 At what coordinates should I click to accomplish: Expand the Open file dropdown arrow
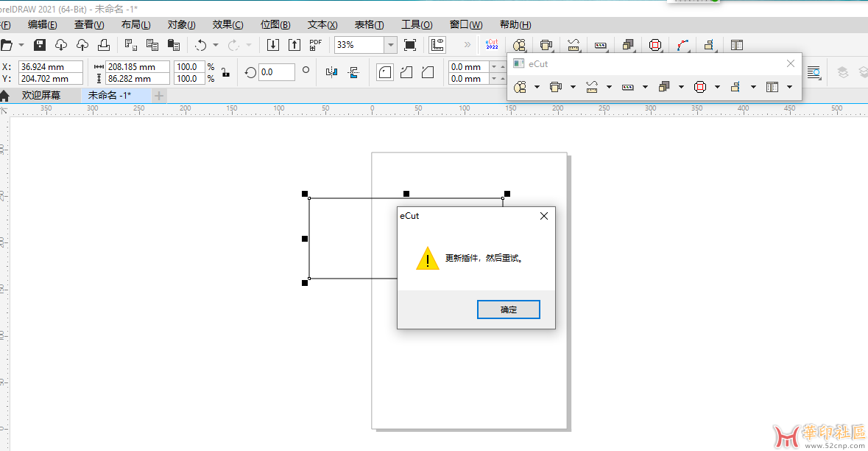point(21,45)
